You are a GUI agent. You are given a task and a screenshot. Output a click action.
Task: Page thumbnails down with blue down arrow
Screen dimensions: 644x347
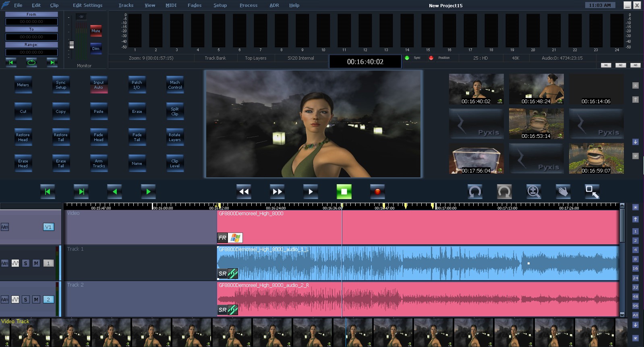[x=635, y=142]
